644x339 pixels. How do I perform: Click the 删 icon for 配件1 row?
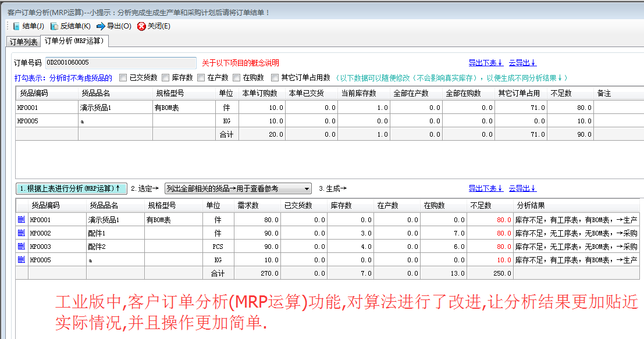pos(21,233)
